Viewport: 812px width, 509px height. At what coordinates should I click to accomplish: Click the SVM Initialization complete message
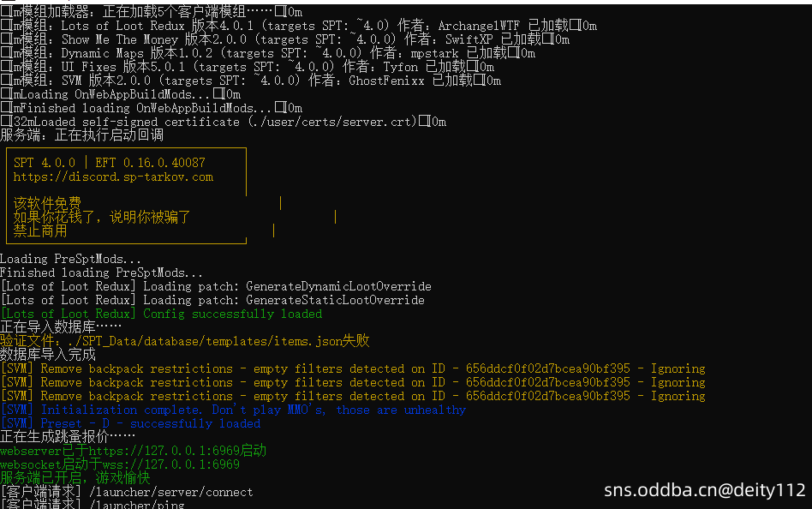coord(233,410)
